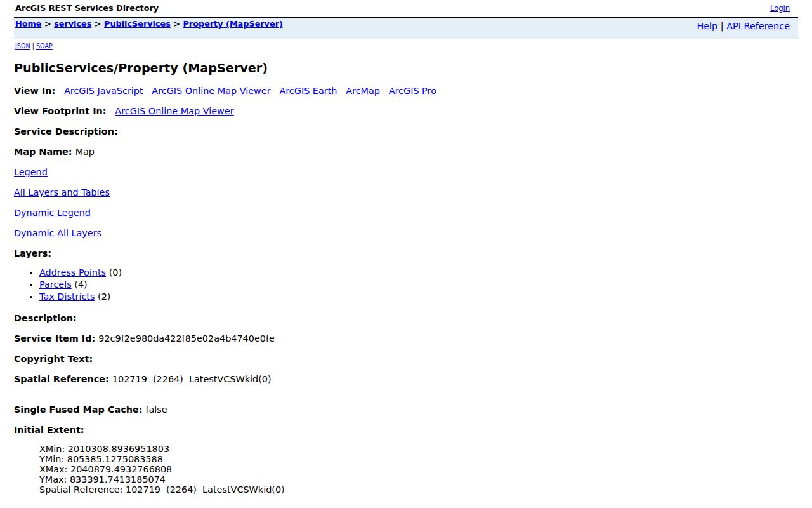
Task: Navigate to PublicServices breadcrumb
Action: tap(137, 24)
